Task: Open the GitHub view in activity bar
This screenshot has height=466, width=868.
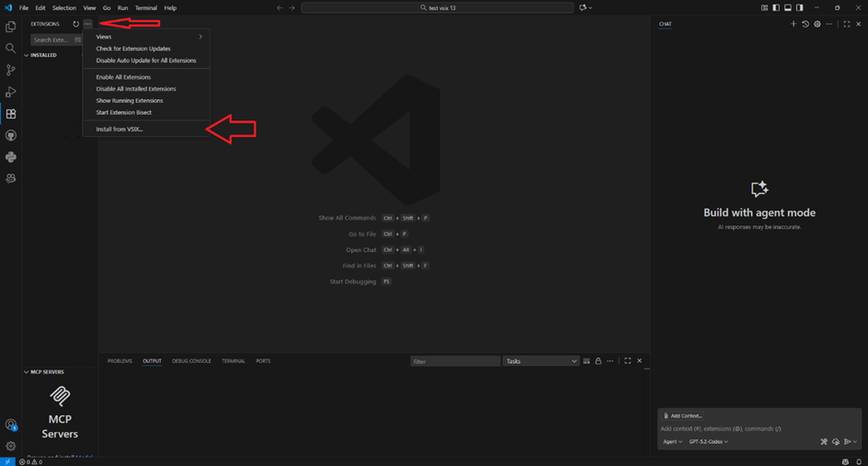Action: (x=10, y=135)
